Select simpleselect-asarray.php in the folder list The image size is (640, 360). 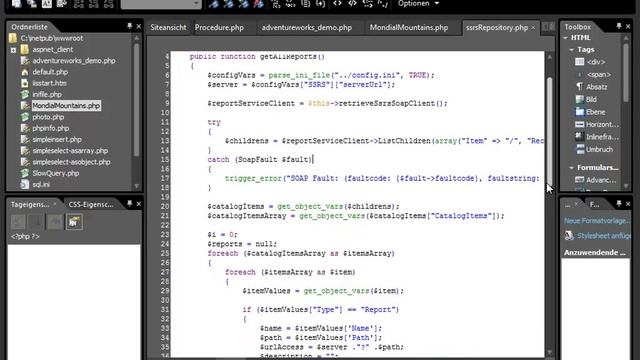click(70, 151)
